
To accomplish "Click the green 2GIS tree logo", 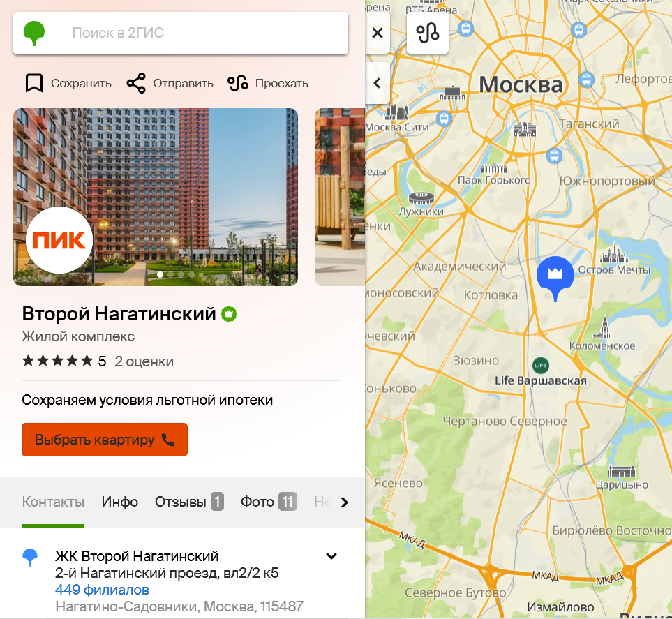I will (34, 33).
